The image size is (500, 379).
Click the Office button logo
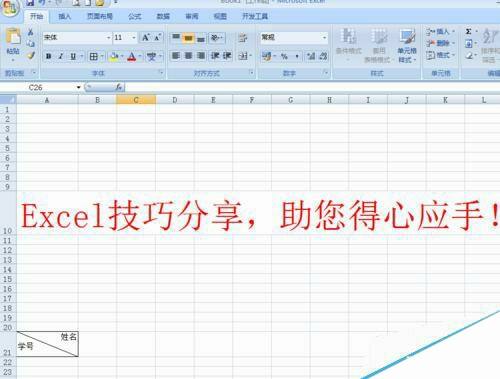[10, 7]
